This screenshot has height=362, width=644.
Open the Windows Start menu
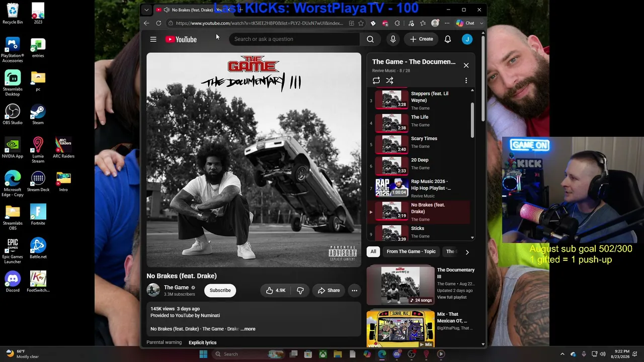pos(203,354)
